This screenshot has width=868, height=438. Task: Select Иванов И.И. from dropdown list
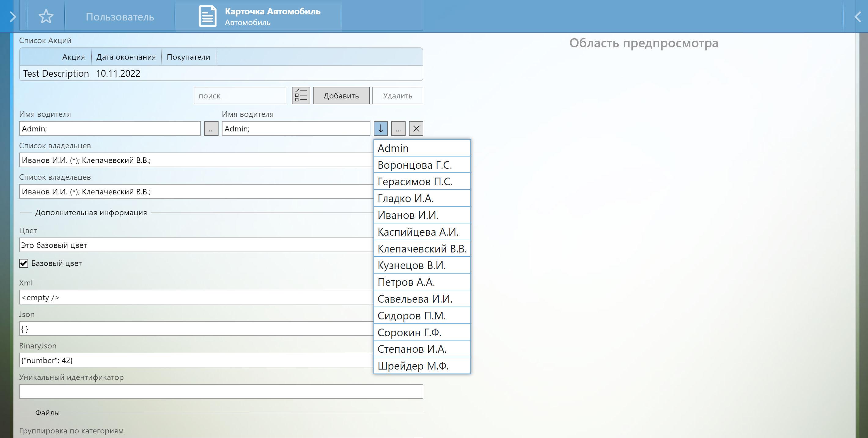(421, 215)
